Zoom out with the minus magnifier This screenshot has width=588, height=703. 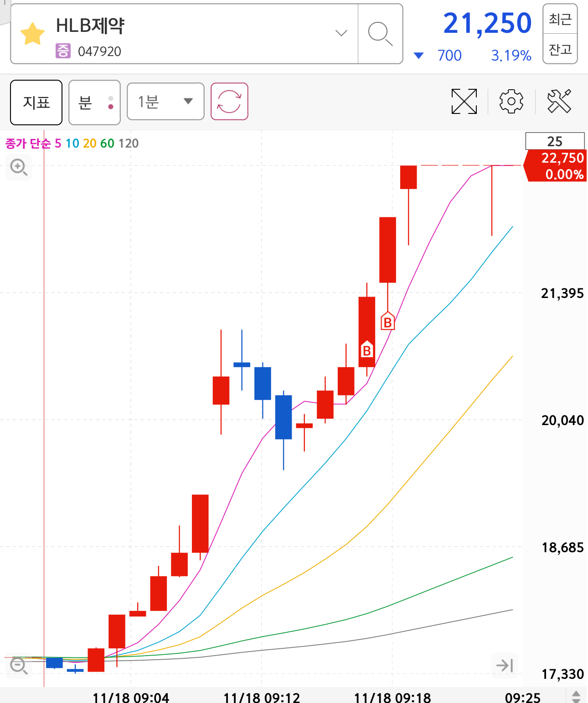19,666
